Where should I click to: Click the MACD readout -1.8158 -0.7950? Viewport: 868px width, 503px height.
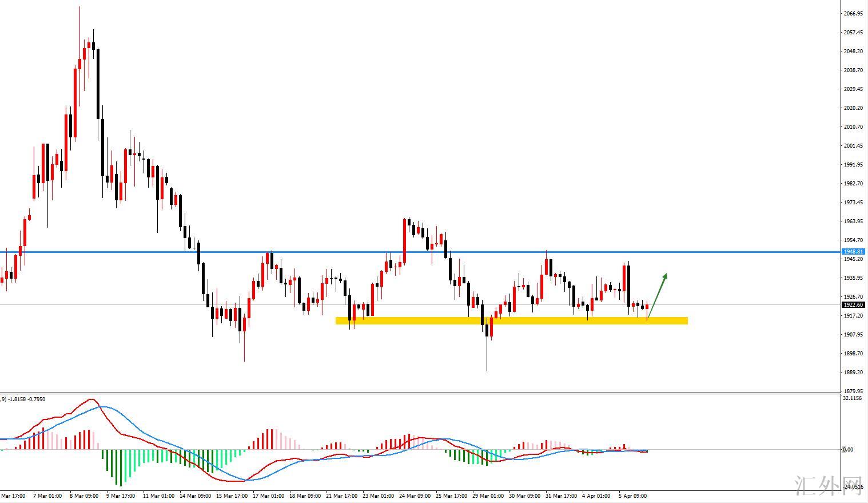pos(27,399)
